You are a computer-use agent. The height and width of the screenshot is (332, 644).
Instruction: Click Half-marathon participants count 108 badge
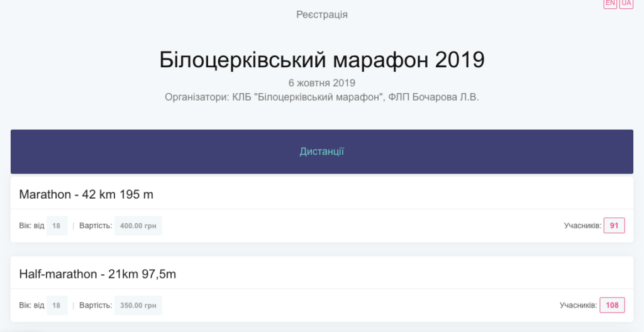[612, 306]
